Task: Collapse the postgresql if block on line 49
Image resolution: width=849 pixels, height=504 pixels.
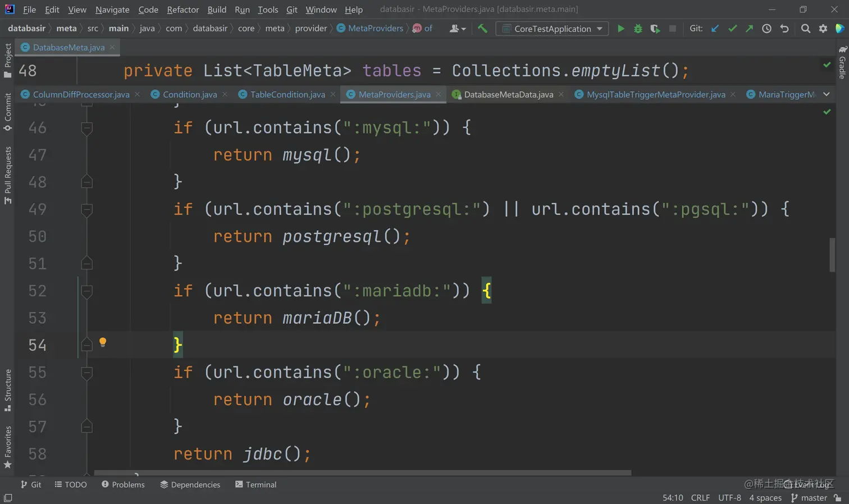Action: click(x=86, y=209)
